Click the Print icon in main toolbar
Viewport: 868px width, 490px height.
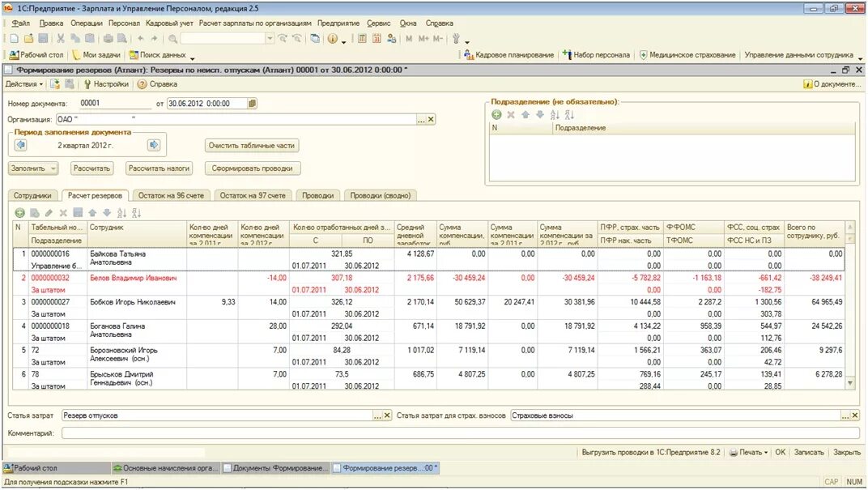(x=108, y=39)
